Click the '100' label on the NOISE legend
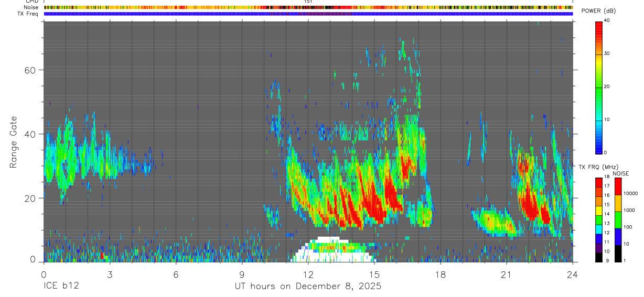This screenshot has width=644, height=297. click(x=627, y=227)
